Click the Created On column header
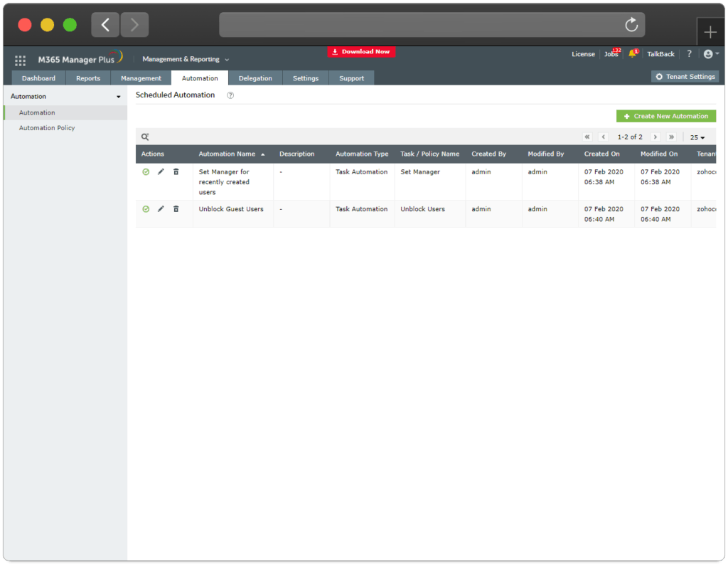 coord(601,154)
